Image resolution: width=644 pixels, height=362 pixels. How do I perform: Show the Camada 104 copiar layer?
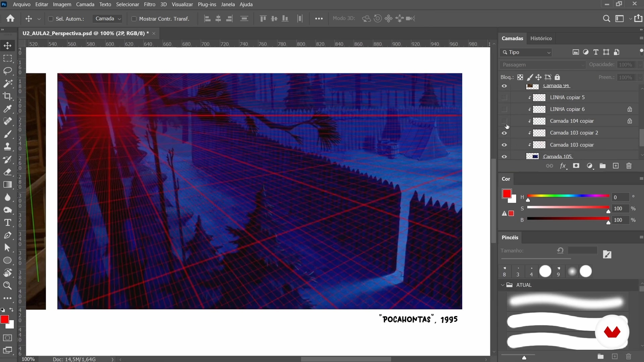coord(504,121)
